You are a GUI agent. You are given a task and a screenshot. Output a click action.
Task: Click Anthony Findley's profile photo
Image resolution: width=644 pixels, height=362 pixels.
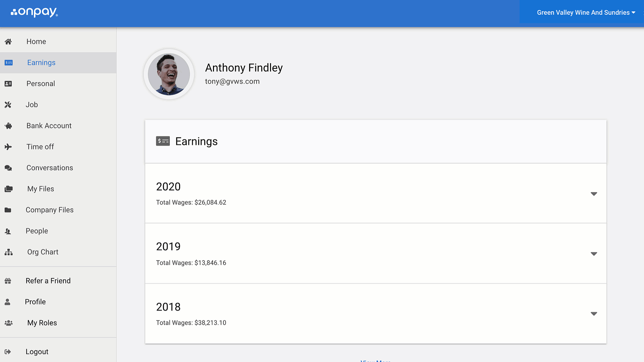tap(169, 74)
